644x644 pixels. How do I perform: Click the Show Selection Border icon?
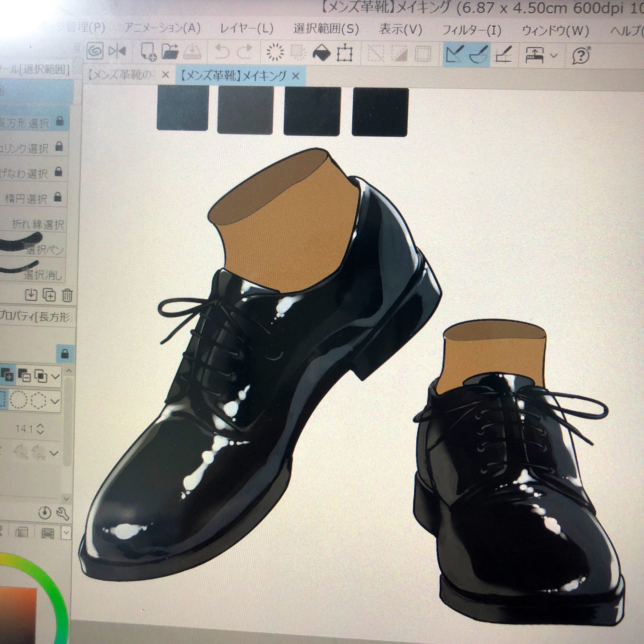pyautogui.click(x=423, y=54)
